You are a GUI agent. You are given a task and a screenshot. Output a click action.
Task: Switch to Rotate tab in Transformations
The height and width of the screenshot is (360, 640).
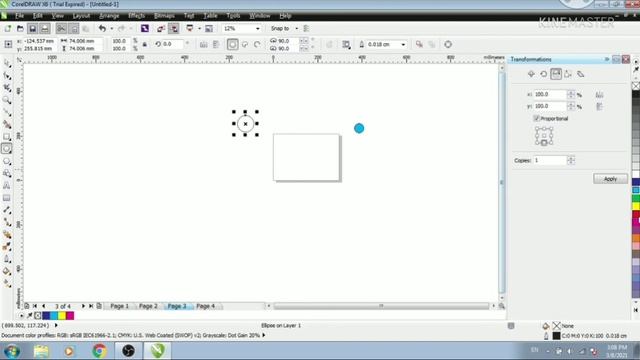[544, 74]
